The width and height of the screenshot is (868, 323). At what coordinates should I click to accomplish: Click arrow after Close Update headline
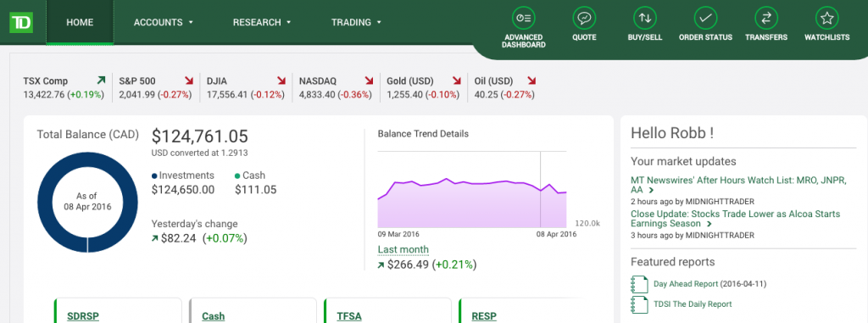(709, 225)
